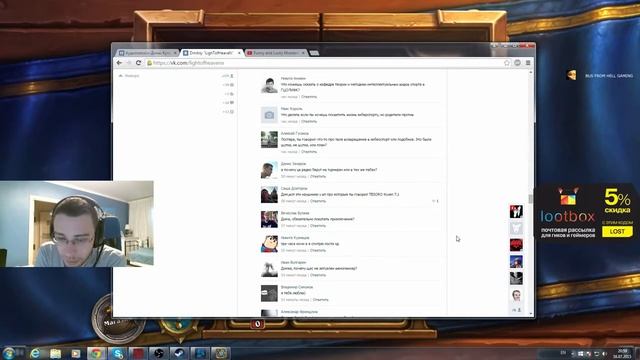Open OBS from the taskbar
The height and width of the screenshot is (360, 640).
tap(158, 353)
